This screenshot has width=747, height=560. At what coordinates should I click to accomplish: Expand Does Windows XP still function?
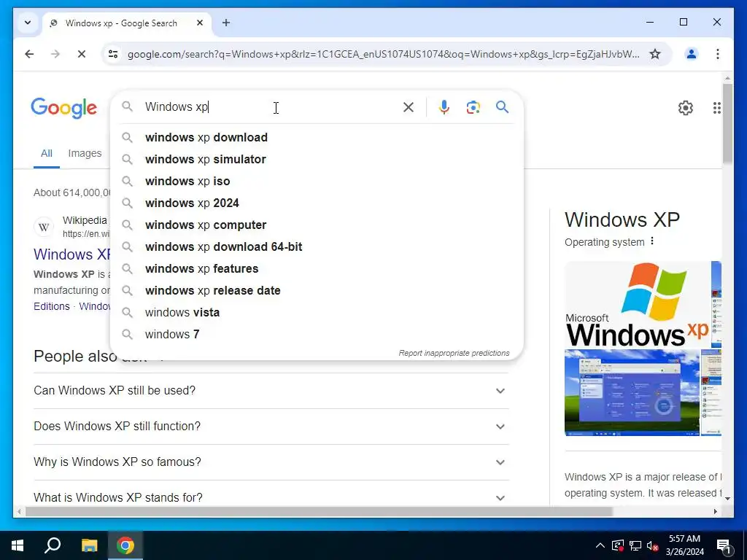click(x=271, y=426)
